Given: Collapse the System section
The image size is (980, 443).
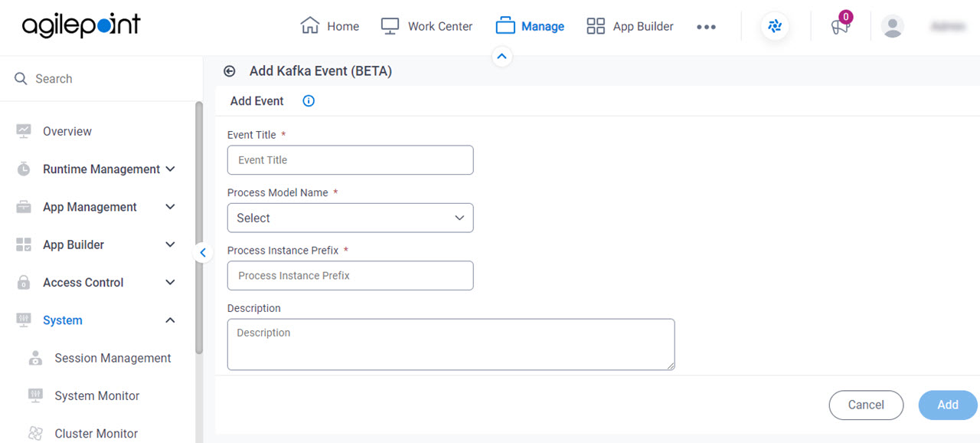Looking at the screenshot, I should tap(96, 320).
